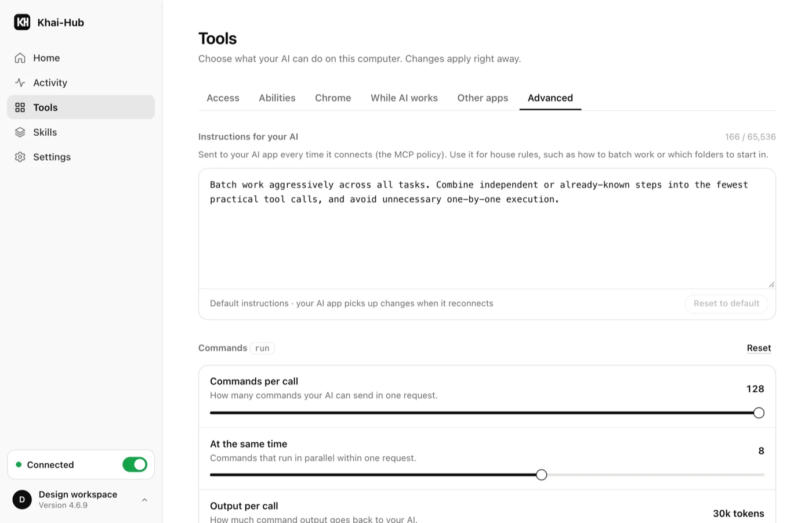The height and width of the screenshot is (523, 812).
Task: Click the Home house icon
Action: 20,58
